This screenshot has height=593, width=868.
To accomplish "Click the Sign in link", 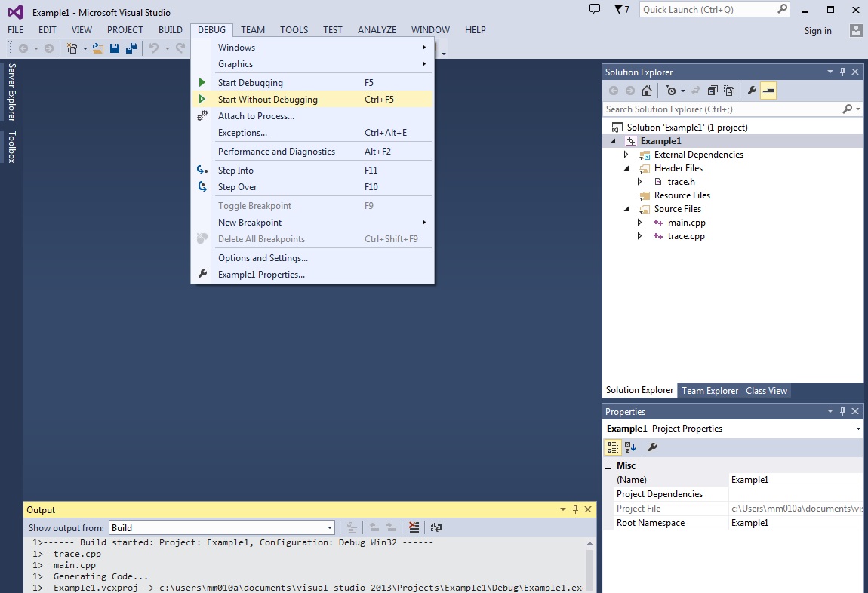I will click(817, 31).
